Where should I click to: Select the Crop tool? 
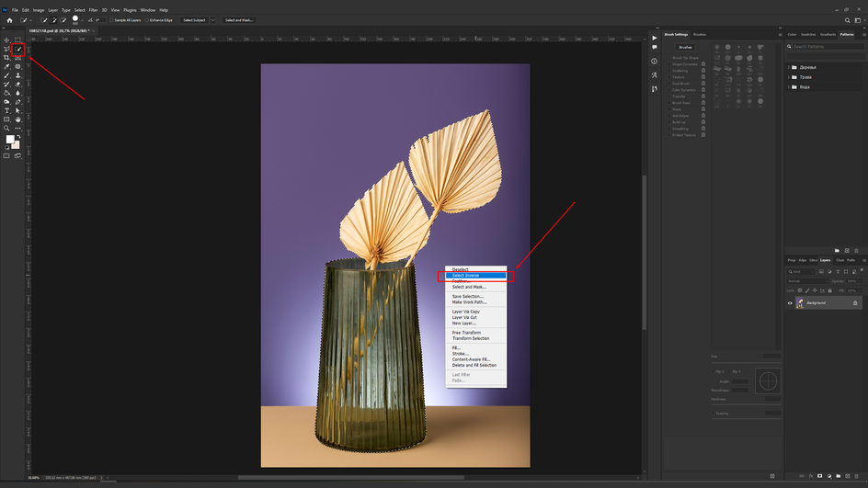pyautogui.click(x=6, y=58)
